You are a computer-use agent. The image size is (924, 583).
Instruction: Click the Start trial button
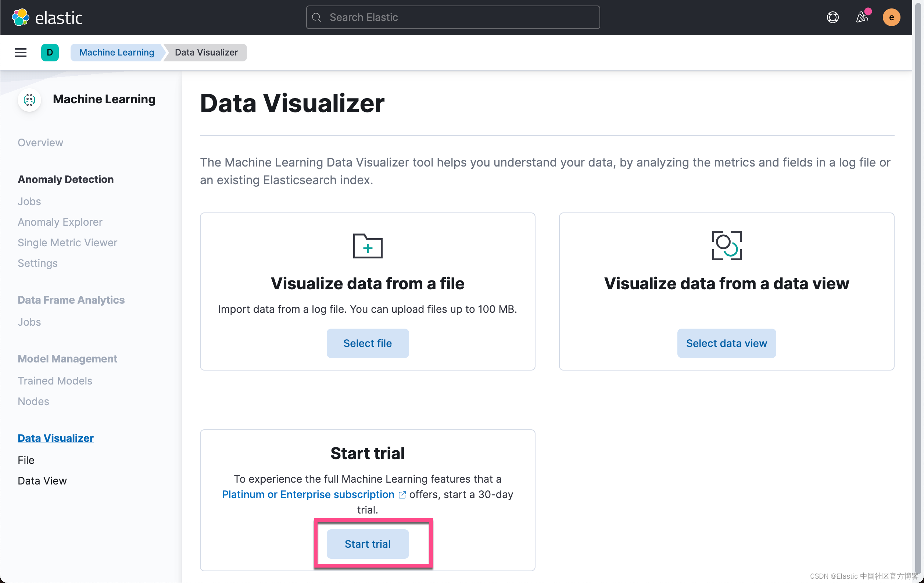click(x=367, y=544)
